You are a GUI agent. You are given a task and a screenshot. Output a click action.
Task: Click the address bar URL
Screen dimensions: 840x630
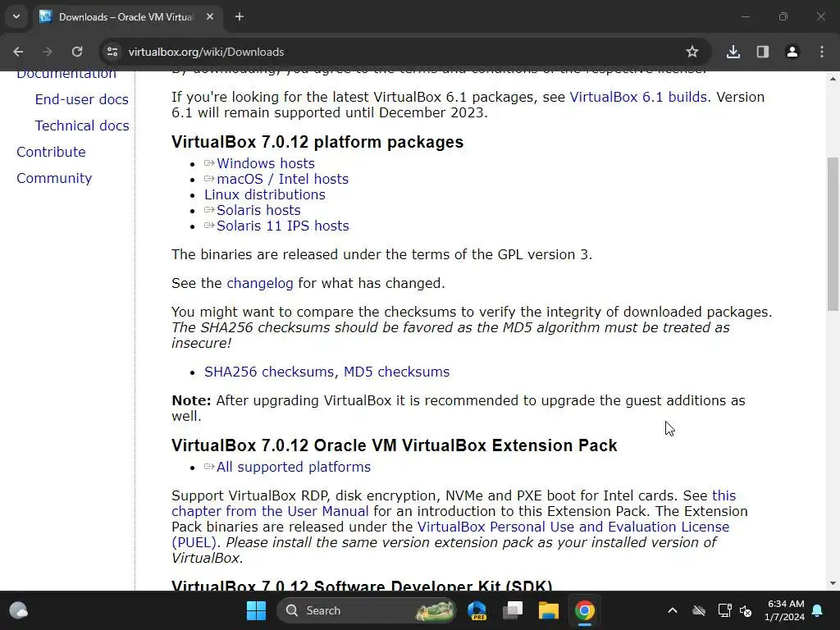click(206, 52)
